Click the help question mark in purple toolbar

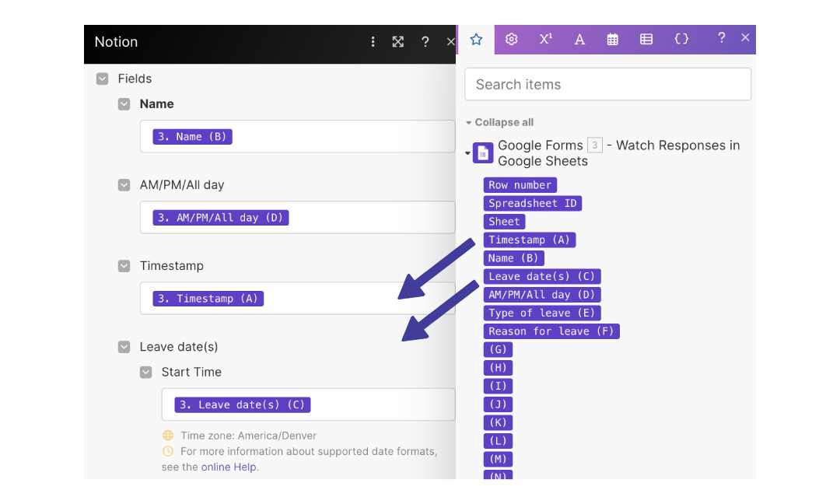[x=720, y=39]
